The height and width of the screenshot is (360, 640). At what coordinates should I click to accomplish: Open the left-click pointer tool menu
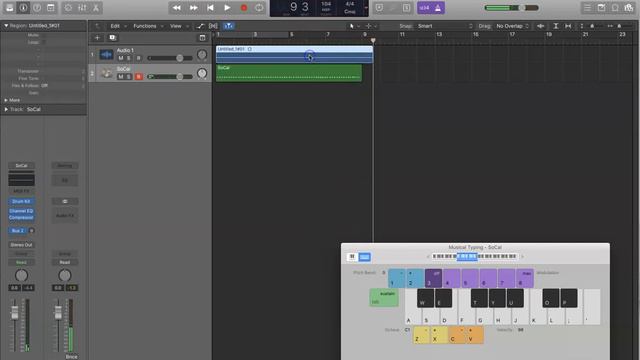point(353,26)
